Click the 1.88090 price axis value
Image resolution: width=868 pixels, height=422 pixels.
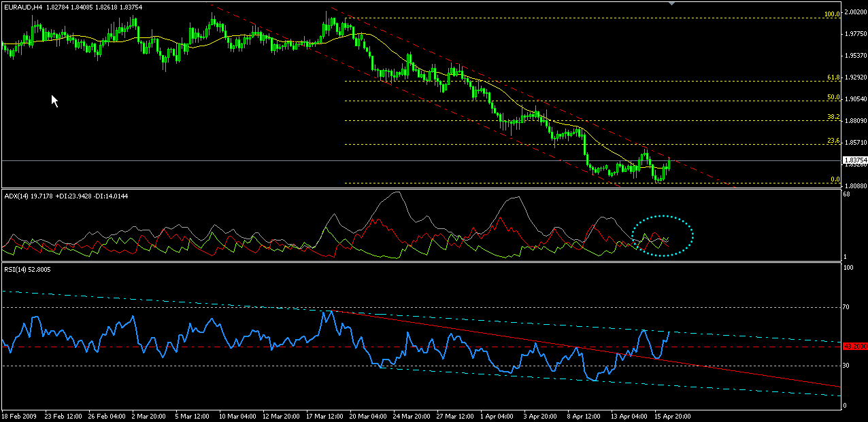click(x=854, y=122)
